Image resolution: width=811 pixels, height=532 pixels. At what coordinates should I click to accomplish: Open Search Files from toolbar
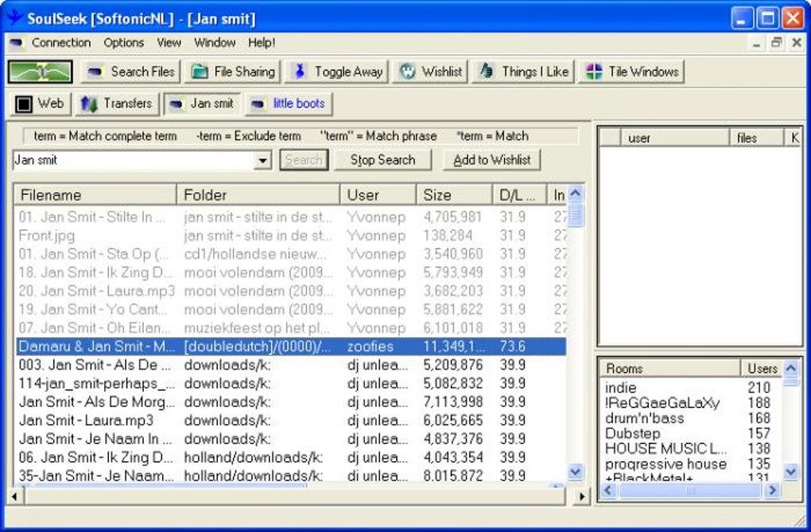[x=131, y=72]
